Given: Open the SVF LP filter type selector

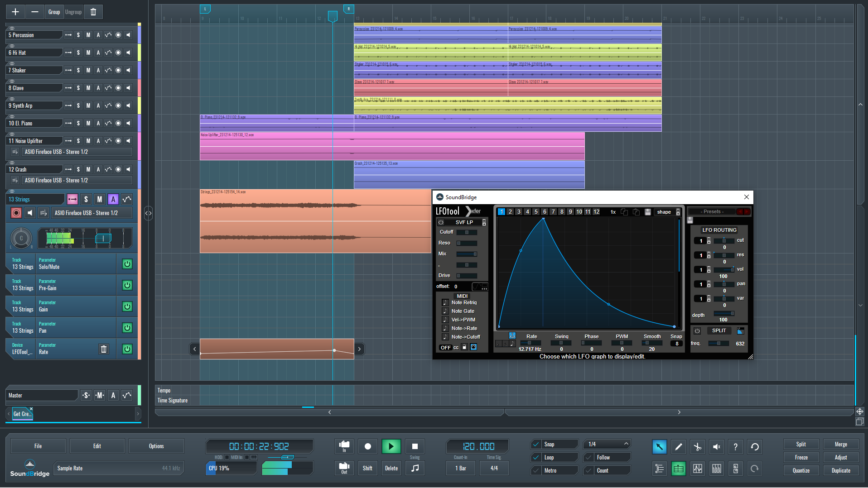Looking at the screenshot, I should (465, 222).
